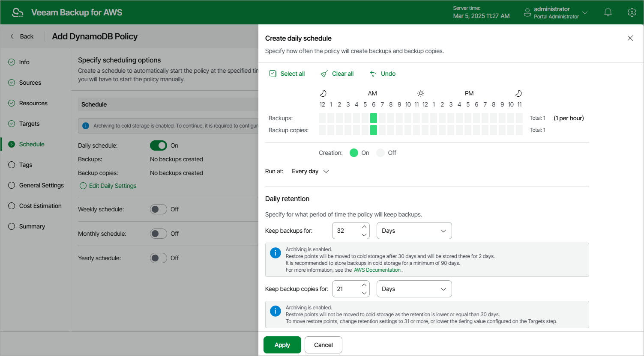
Task: Open the settings gear icon
Action: 632,12
